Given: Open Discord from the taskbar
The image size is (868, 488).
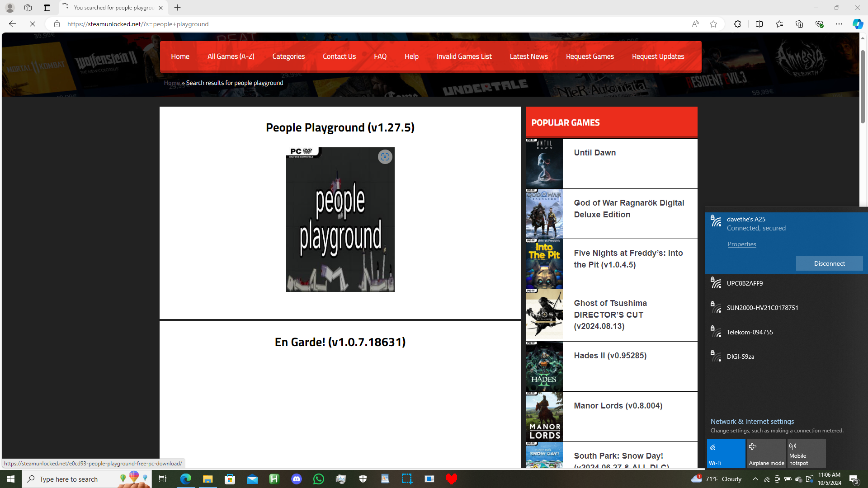Looking at the screenshot, I should (297, 479).
